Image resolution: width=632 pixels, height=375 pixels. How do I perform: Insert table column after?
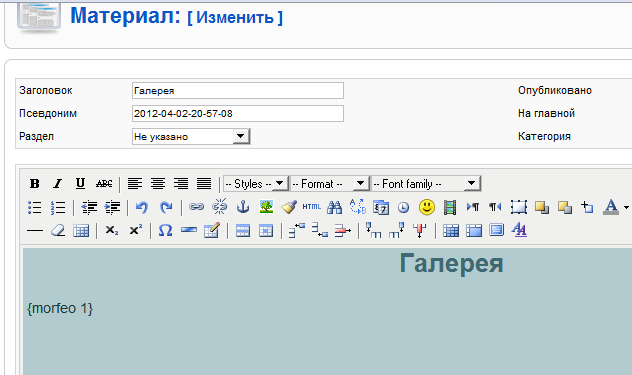tap(397, 230)
